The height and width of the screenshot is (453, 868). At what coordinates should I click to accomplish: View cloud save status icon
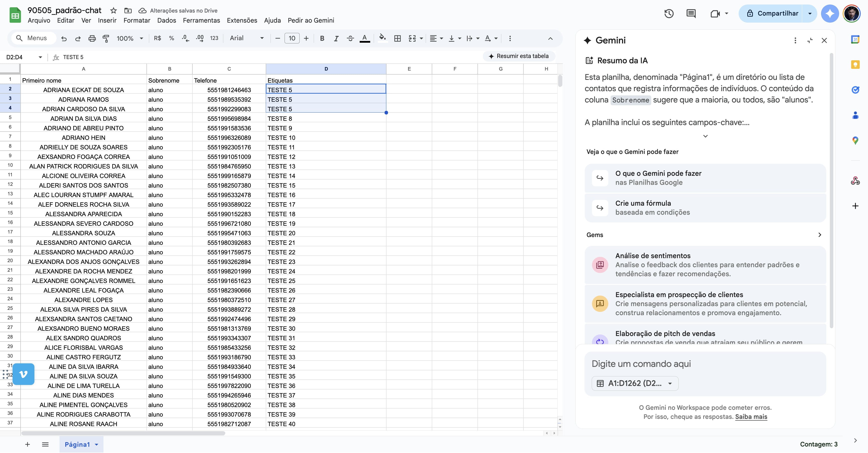pos(143,11)
